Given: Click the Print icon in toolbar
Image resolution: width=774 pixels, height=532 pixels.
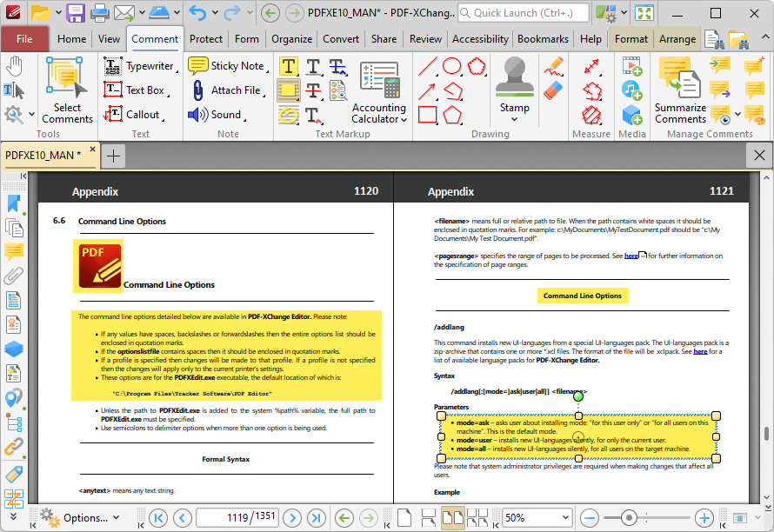Looking at the screenshot, I should pos(99,13).
